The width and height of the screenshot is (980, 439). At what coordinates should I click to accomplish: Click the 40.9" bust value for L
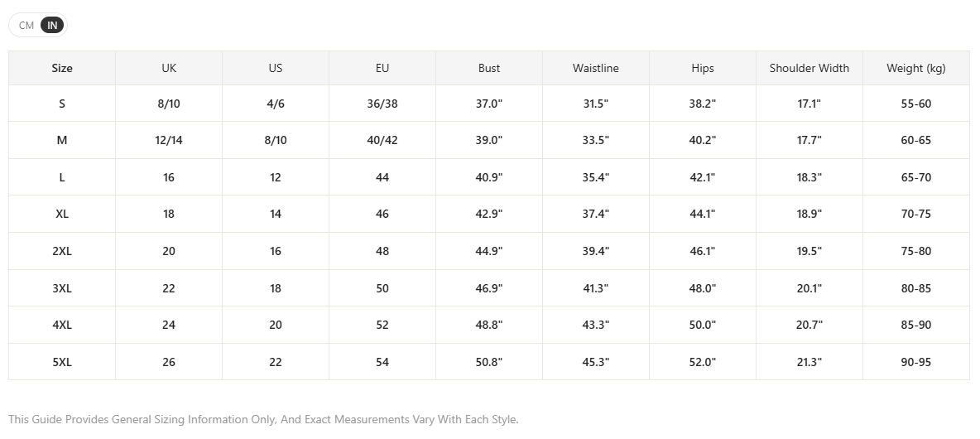[489, 177]
